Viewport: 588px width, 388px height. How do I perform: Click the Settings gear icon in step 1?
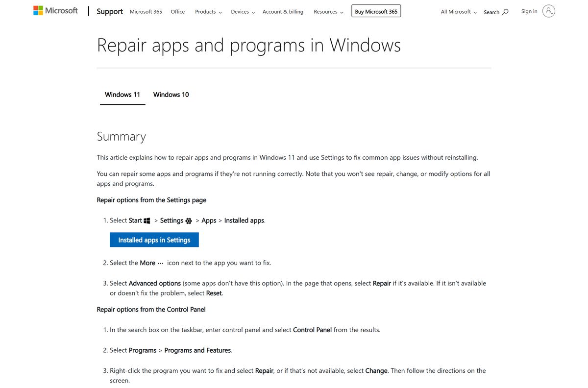tap(189, 221)
